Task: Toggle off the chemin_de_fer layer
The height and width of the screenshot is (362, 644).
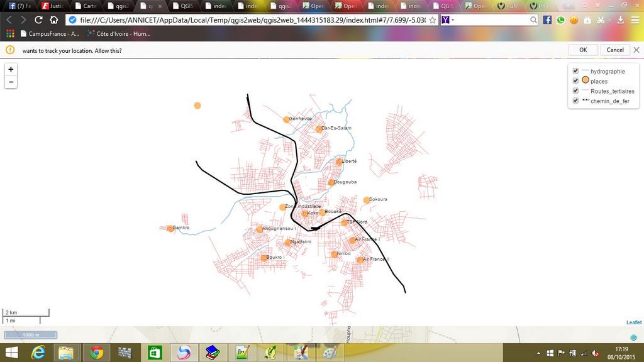Action: tap(575, 101)
